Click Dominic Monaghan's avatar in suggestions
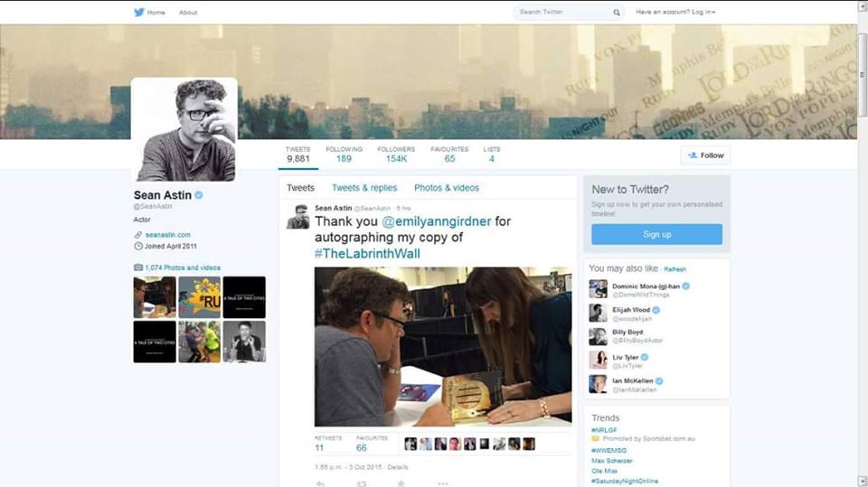 [598, 289]
